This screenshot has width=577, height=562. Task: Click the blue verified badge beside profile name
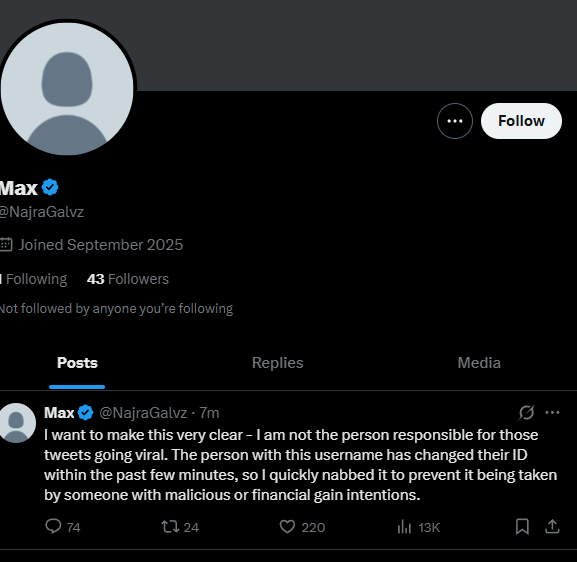pos(50,187)
